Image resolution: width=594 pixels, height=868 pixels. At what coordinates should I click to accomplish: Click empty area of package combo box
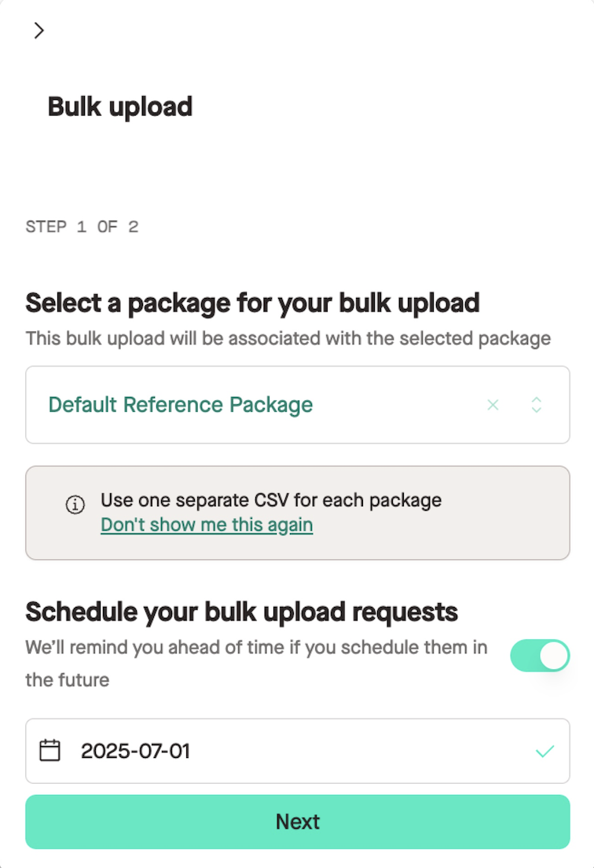click(398, 405)
